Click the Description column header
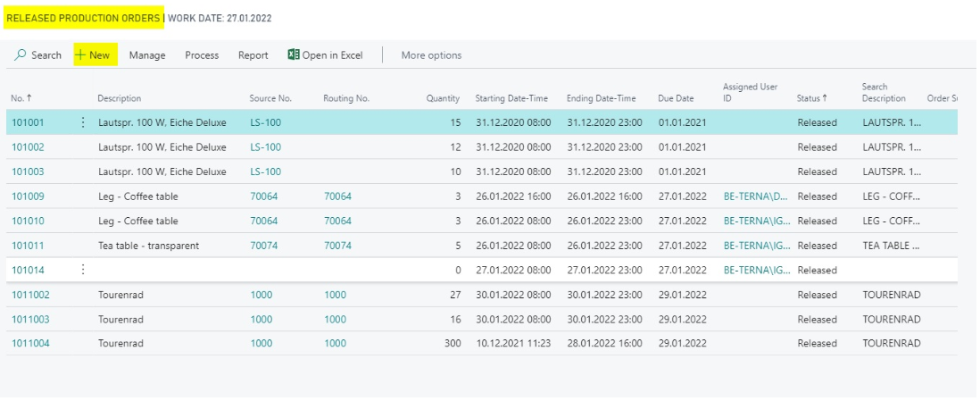 click(x=120, y=98)
